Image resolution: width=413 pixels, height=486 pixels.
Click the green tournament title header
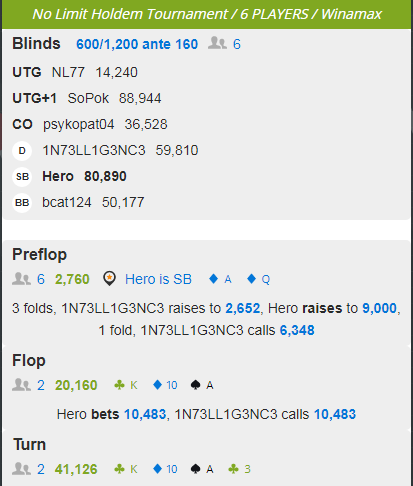(207, 14)
